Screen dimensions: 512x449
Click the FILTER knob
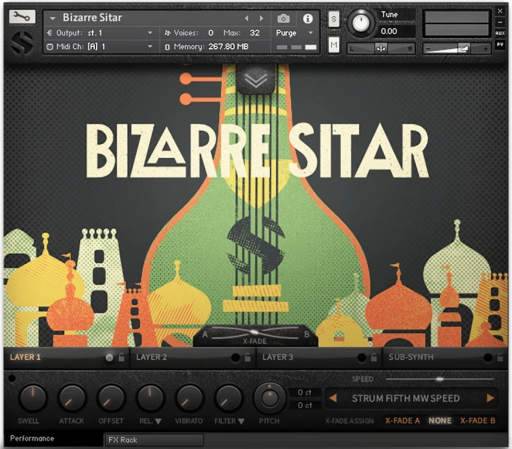coord(229,398)
